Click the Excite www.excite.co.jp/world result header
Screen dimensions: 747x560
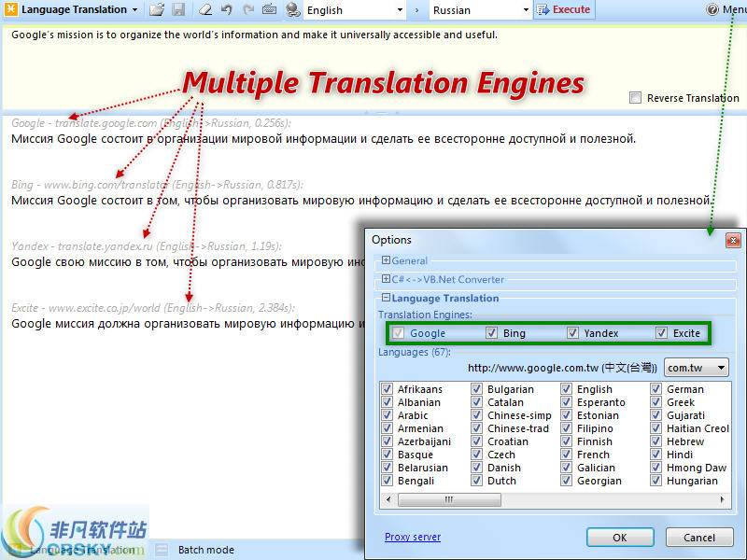pos(153,308)
